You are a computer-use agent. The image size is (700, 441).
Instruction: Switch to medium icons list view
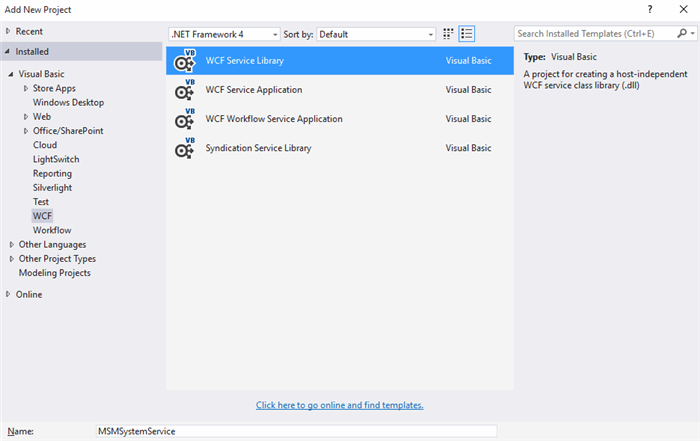467,34
